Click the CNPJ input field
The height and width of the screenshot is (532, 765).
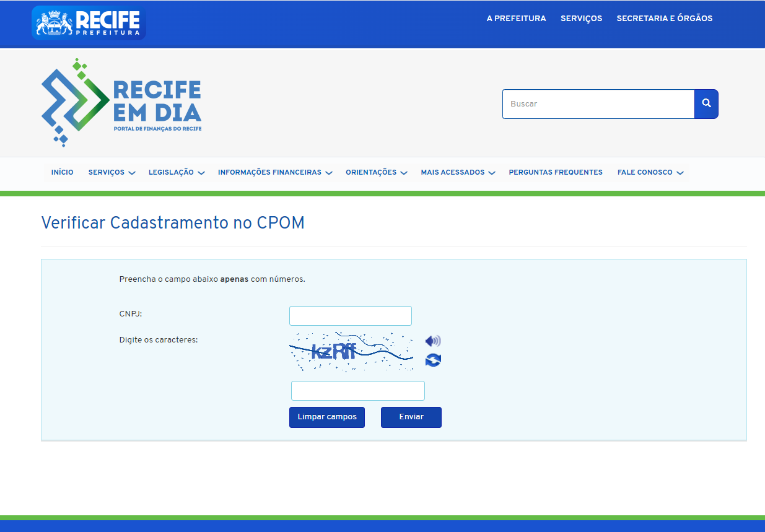pyautogui.click(x=351, y=316)
